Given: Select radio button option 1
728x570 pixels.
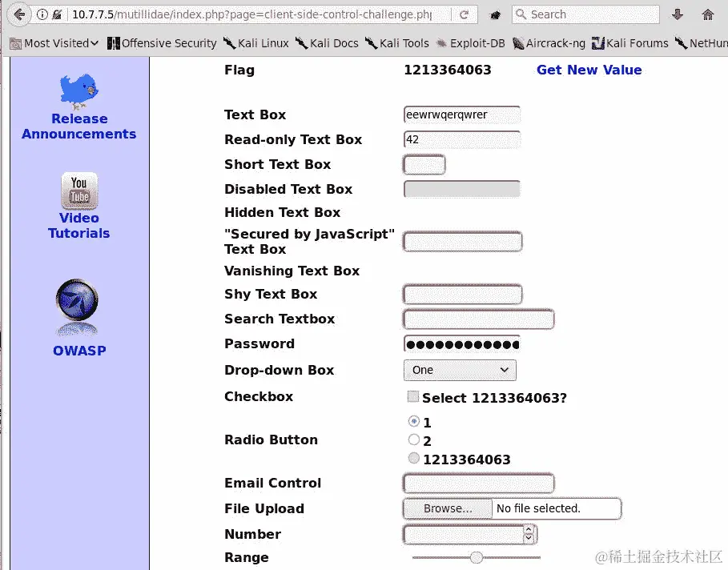Looking at the screenshot, I should (x=414, y=421).
